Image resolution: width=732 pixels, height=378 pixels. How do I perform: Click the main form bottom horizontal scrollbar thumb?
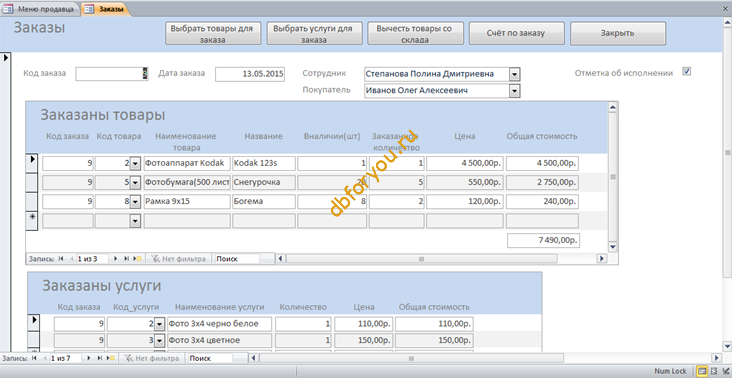point(411,358)
